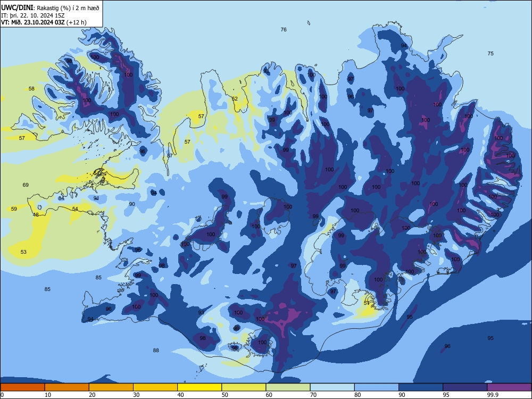532x399 pixels.
Task: Pick the 95–99.9 indigo legend swatch
Action: coord(465,387)
